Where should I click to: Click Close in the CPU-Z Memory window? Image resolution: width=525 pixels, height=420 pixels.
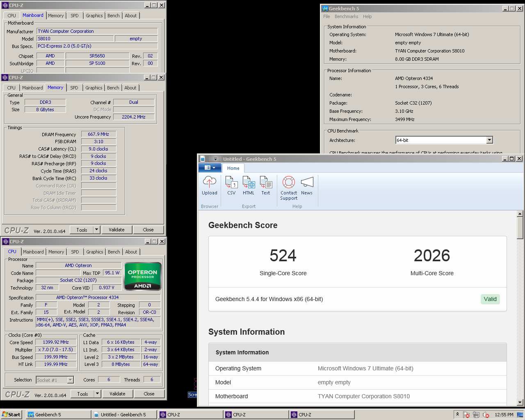coord(148,230)
